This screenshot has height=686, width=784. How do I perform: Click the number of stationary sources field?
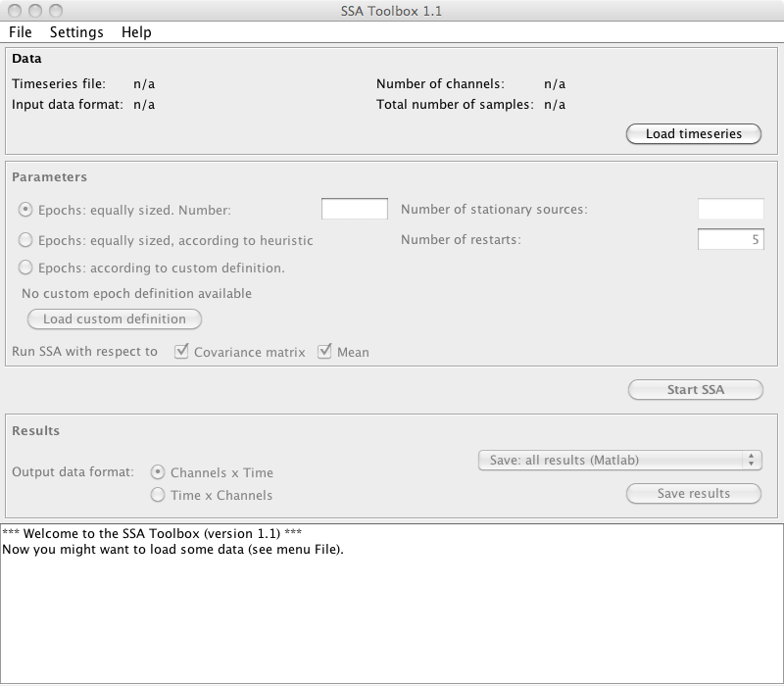coord(730,209)
